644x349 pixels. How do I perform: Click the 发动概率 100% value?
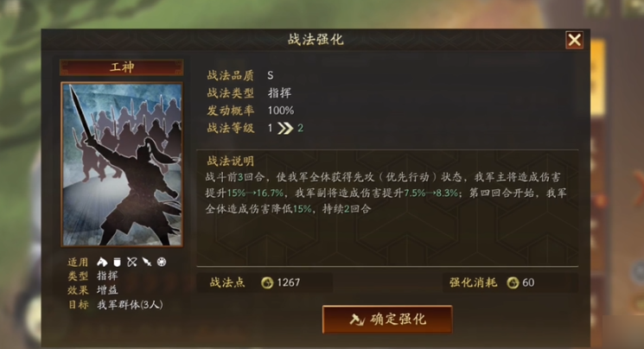[281, 111]
